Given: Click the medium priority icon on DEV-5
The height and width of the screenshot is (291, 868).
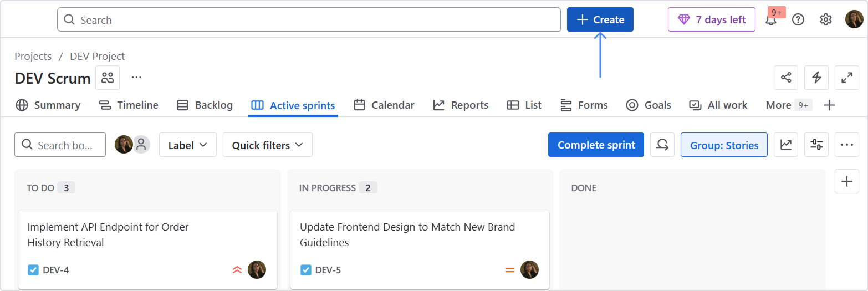Looking at the screenshot, I should click(x=510, y=270).
